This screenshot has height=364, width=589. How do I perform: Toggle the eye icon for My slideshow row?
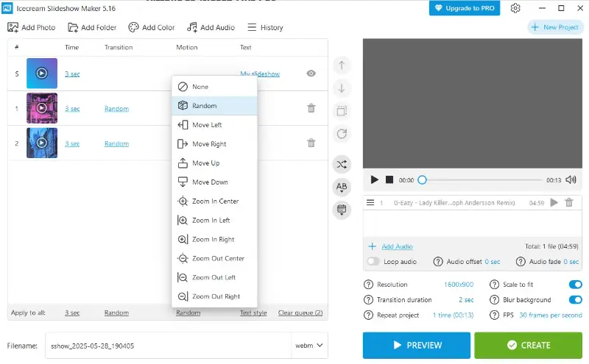(x=311, y=74)
